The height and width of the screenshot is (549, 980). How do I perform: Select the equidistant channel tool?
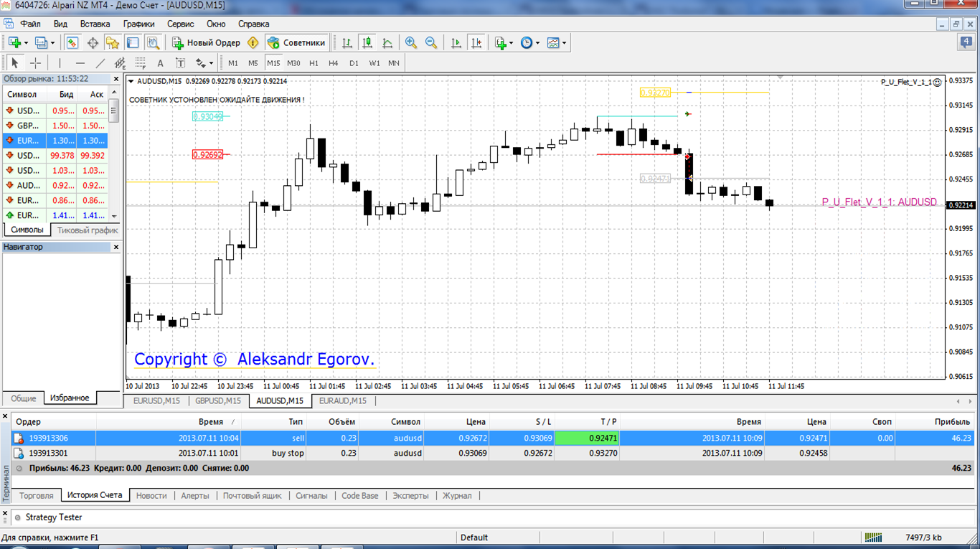[x=121, y=63]
